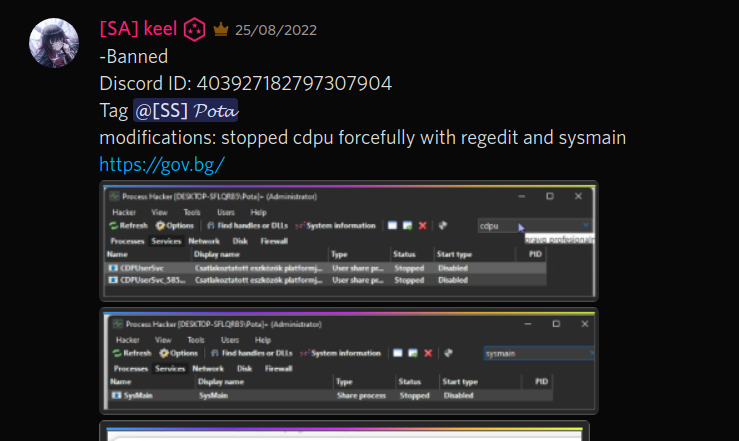Open Users menu in the cdpu window
The width and height of the screenshot is (739, 441).
[x=226, y=212]
